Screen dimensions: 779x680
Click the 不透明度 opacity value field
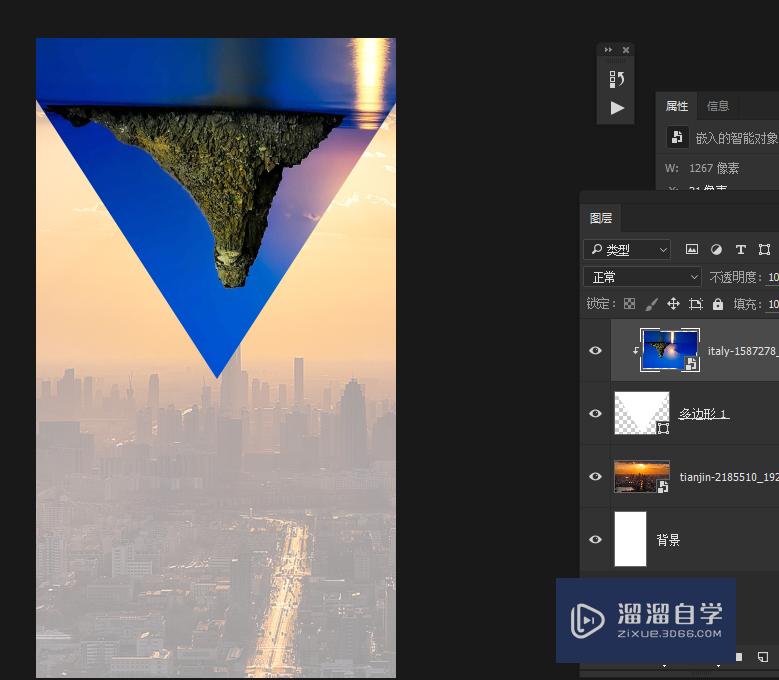click(773, 277)
